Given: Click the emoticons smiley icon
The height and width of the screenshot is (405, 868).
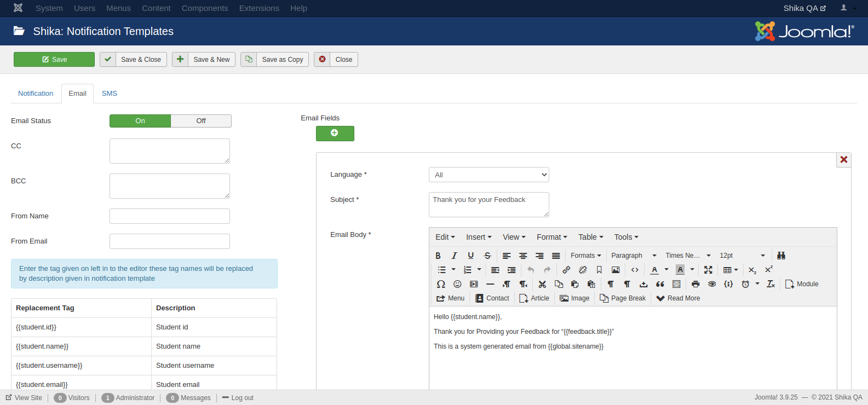Looking at the screenshot, I should pos(457,284).
